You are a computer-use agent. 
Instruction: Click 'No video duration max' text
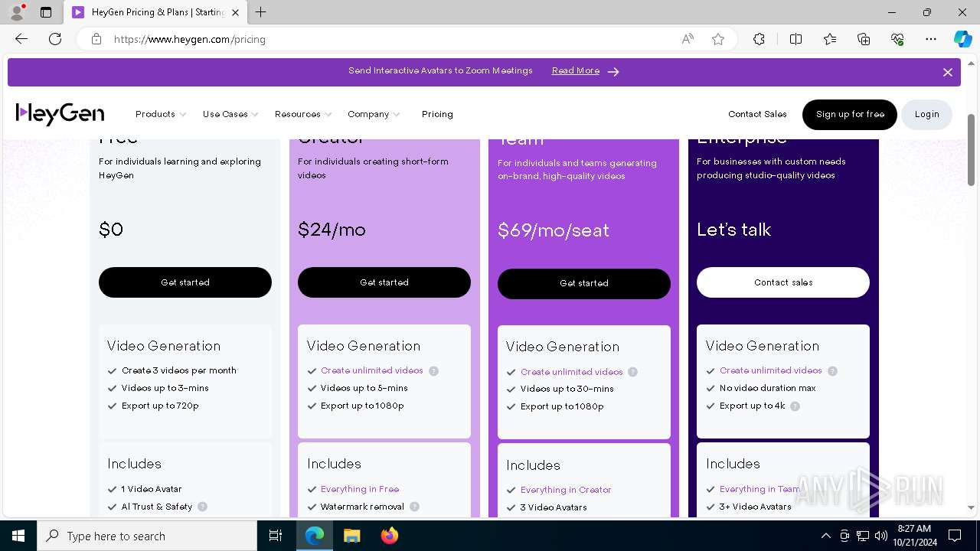pos(768,388)
